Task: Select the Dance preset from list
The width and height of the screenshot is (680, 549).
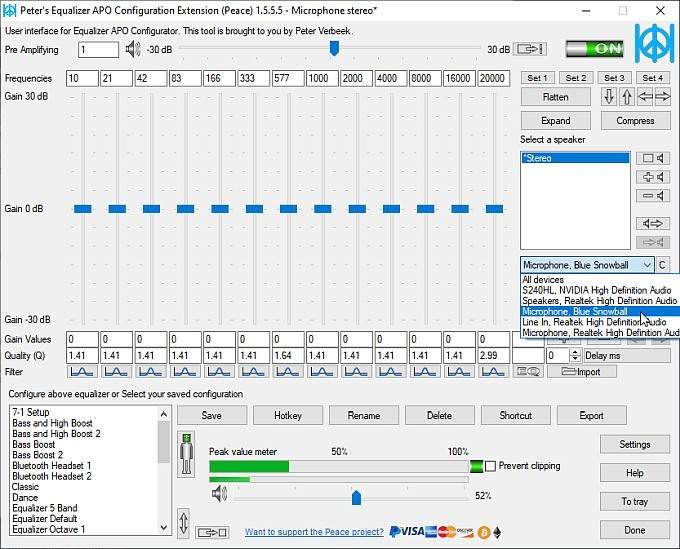Action: (25, 497)
